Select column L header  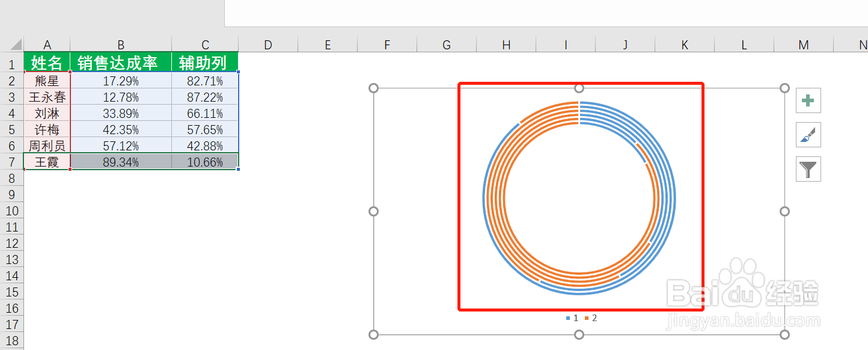click(x=744, y=45)
